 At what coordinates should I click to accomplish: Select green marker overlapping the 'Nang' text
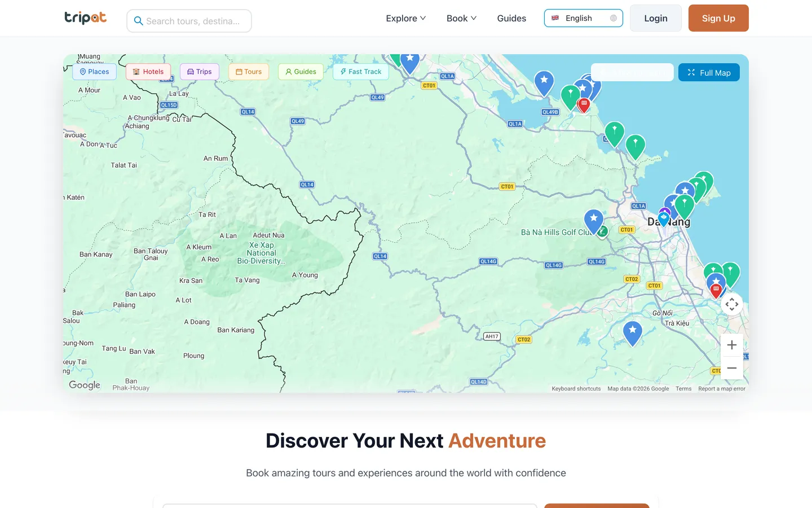pos(685,206)
